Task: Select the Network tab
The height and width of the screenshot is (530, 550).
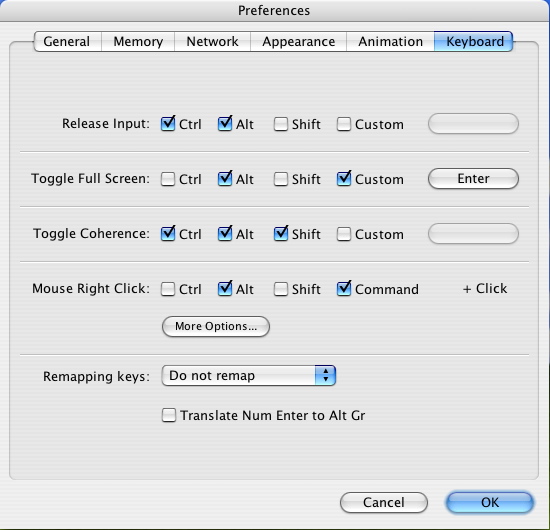Action: [x=212, y=41]
